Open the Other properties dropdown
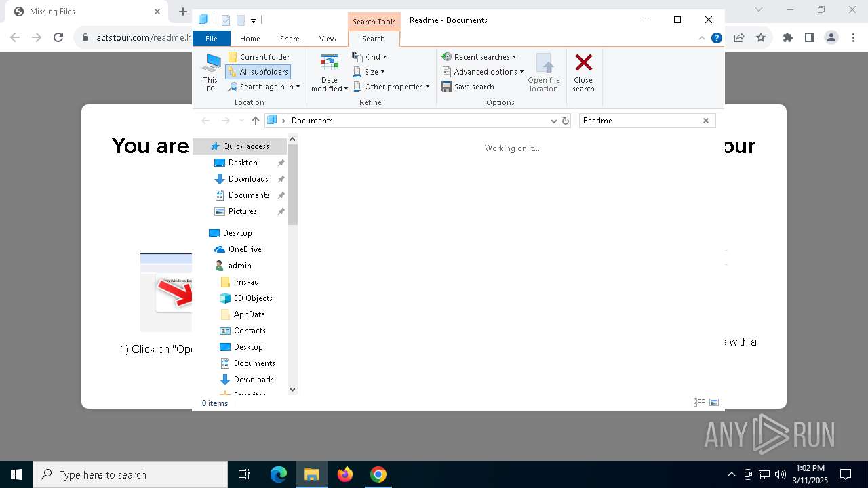This screenshot has width=868, height=488. point(391,87)
